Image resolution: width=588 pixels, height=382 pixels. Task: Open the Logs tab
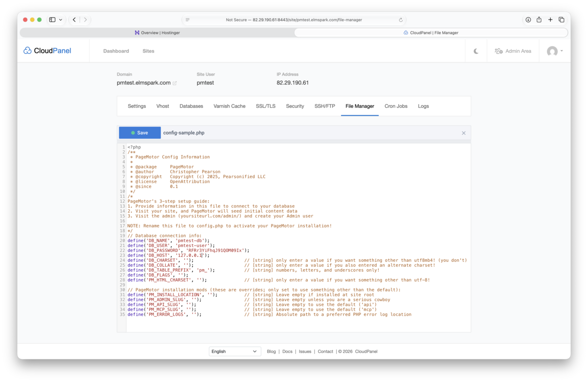click(x=423, y=106)
